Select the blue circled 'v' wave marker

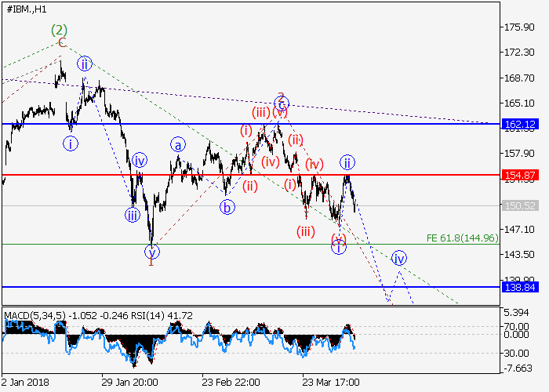151,252
